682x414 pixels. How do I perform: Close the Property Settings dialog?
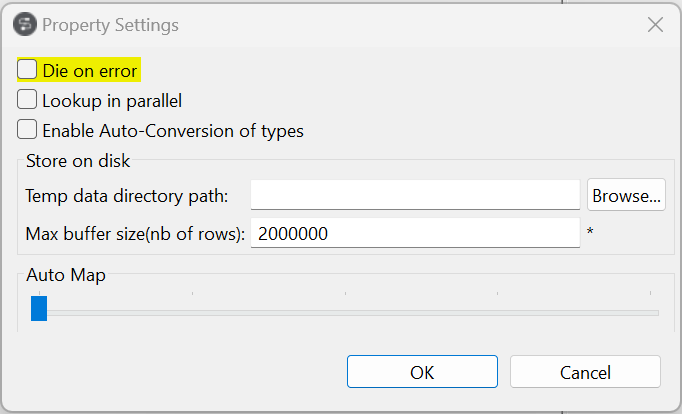coord(655,24)
